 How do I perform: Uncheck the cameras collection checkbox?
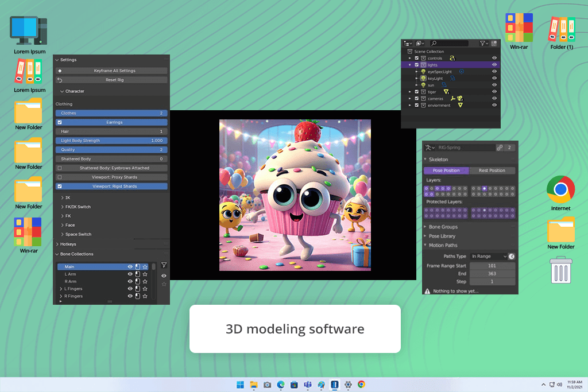416,99
